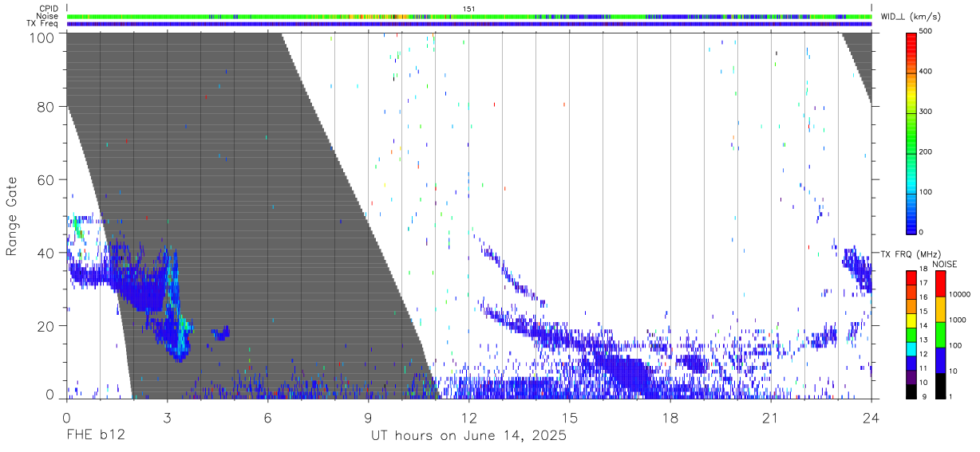980x452 pixels.
Task: Click the NOISE legend title
Action: [945, 264]
